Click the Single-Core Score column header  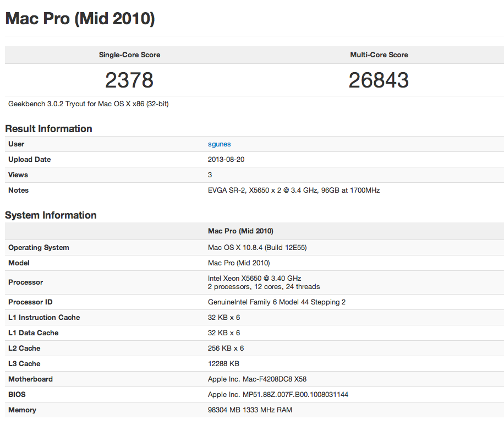(129, 55)
